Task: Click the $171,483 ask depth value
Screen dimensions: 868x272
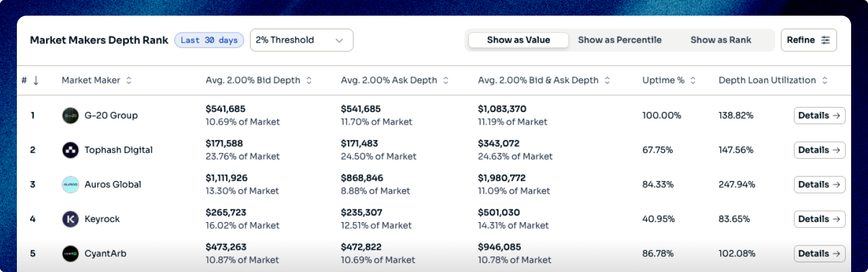Action: coord(361,144)
